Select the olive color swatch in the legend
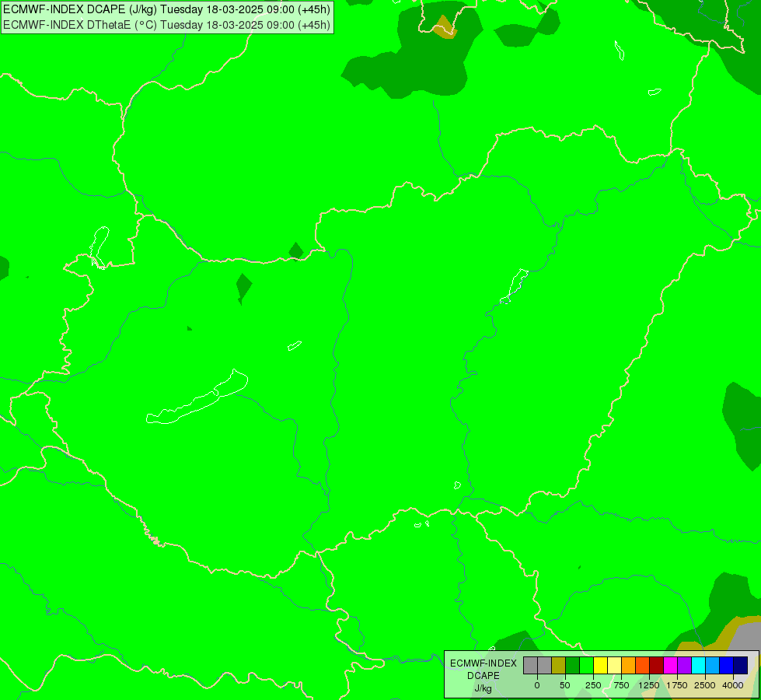This screenshot has width=761, height=700. click(558, 665)
